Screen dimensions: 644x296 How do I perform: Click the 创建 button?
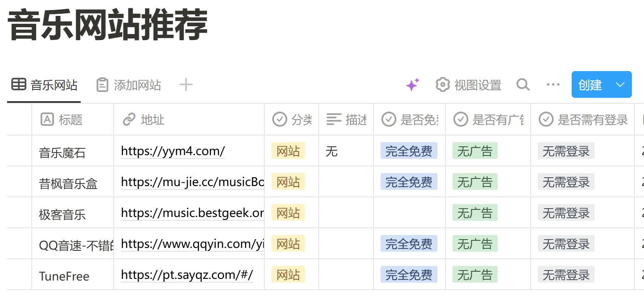pyautogui.click(x=590, y=85)
